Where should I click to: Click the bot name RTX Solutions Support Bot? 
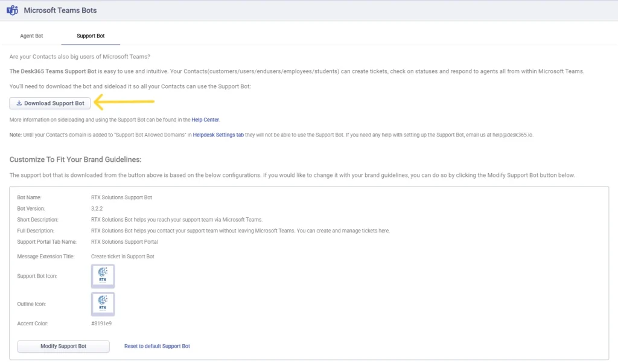[121, 197]
